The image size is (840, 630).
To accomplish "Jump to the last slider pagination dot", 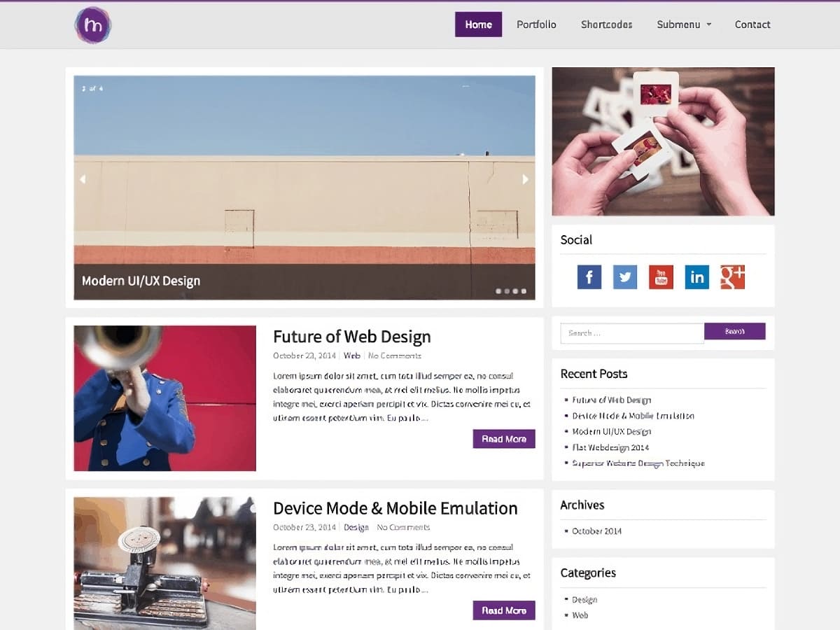I will [524, 290].
